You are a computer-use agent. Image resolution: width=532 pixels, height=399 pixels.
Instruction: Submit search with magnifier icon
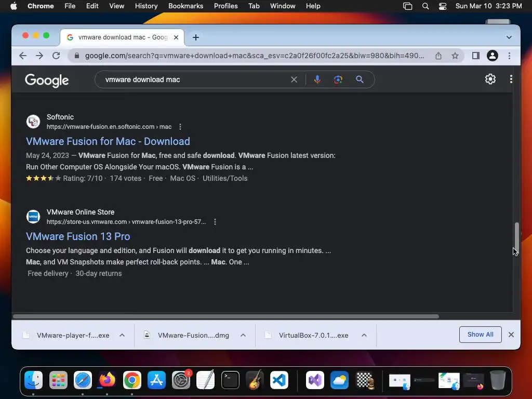click(x=360, y=79)
